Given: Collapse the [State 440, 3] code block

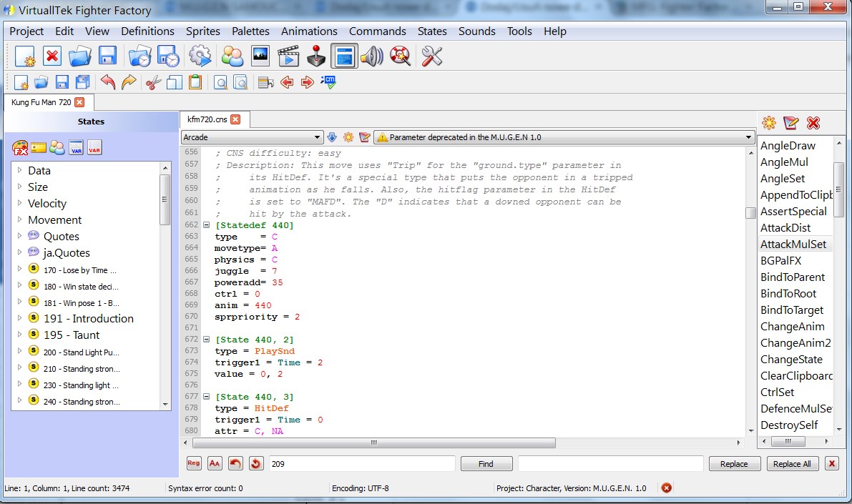Looking at the screenshot, I should [207, 397].
